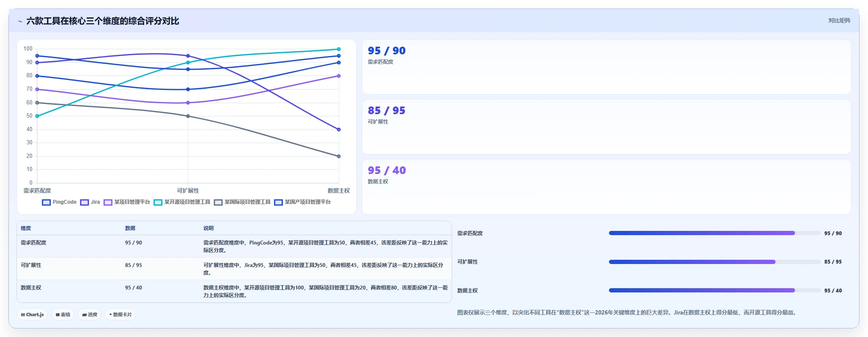
Task: Click the panel title 六款工具在核心三个维度的综合评分对比
Action: click(103, 21)
